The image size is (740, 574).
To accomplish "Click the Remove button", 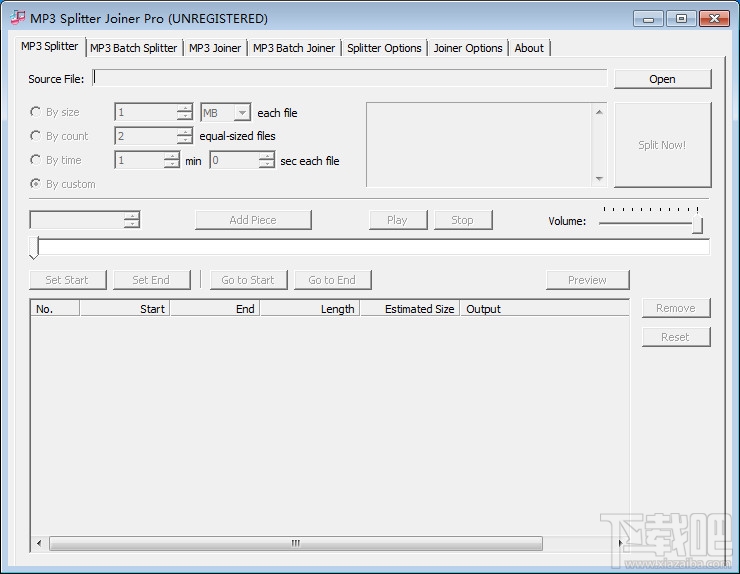I will pyautogui.click(x=676, y=308).
